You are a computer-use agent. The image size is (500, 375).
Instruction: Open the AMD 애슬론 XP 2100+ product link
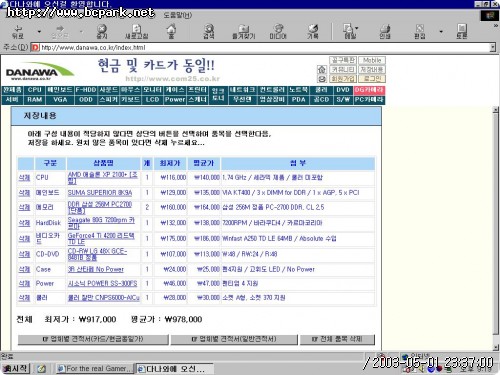102,178
